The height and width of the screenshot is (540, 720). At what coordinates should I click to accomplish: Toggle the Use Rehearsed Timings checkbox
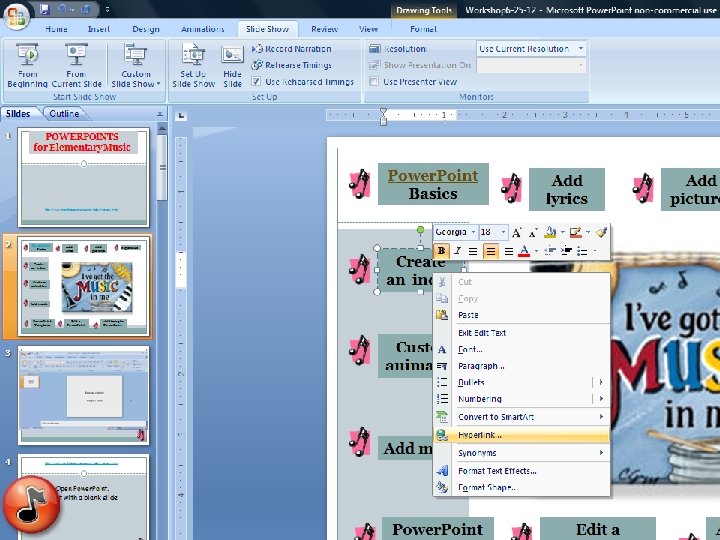pyautogui.click(x=256, y=82)
